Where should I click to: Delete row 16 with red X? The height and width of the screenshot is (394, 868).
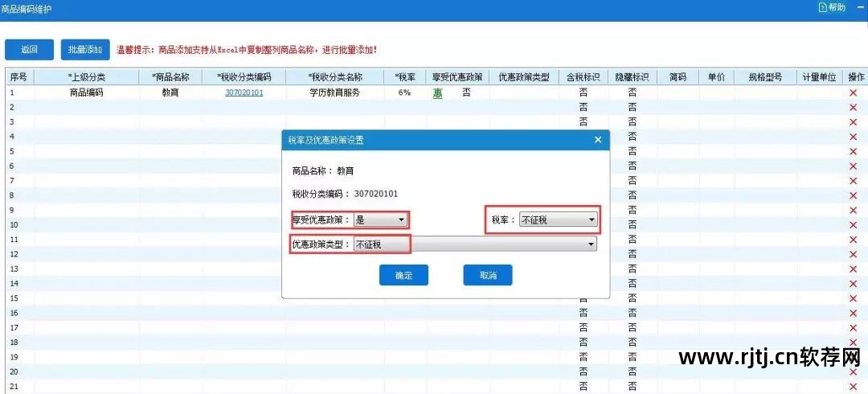[853, 313]
